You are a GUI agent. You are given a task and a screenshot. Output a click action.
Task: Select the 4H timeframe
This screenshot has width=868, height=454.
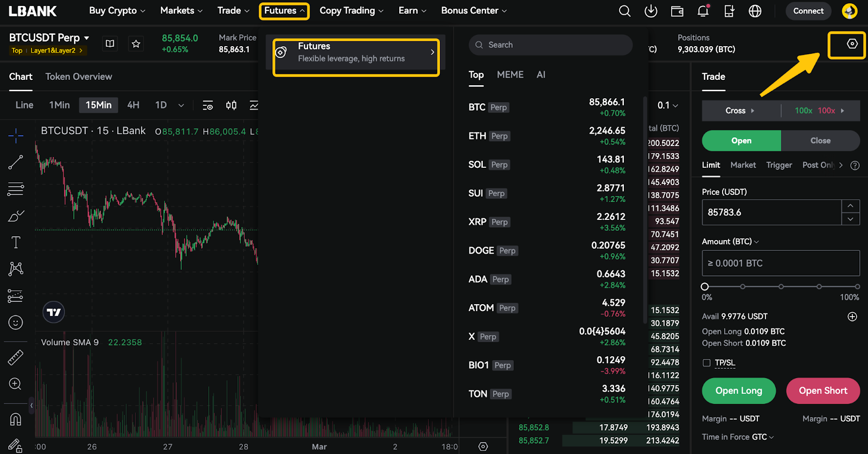click(x=133, y=105)
